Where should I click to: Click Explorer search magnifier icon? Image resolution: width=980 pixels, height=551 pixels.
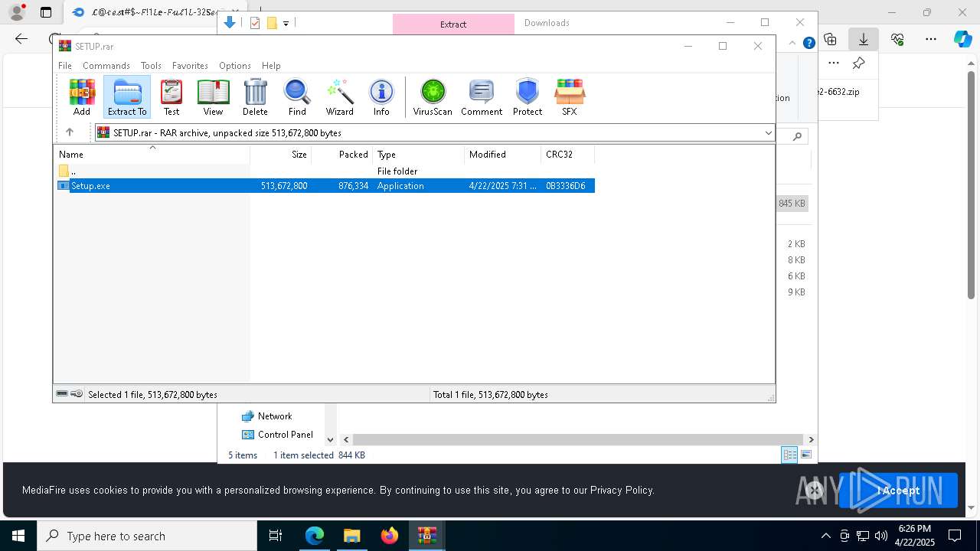tap(797, 136)
